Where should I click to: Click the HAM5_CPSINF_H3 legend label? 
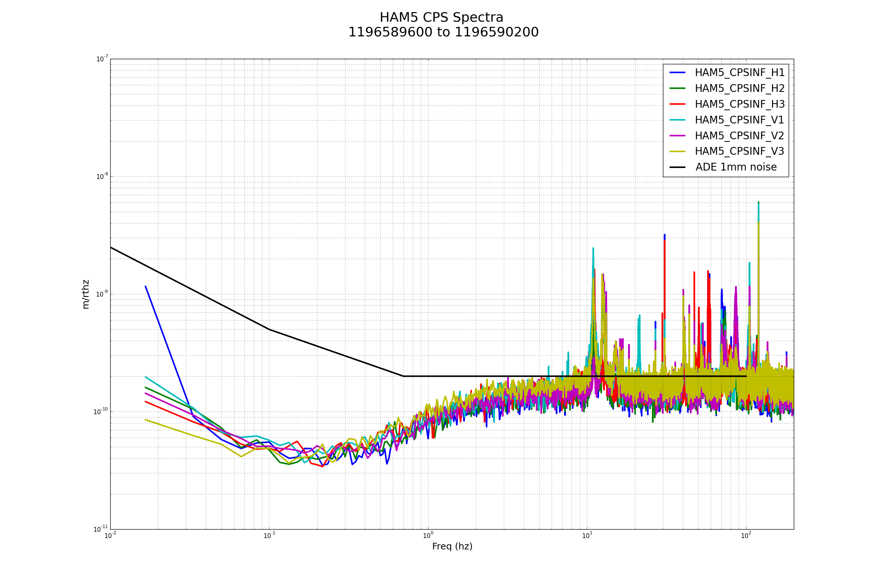click(x=739, y=104)
